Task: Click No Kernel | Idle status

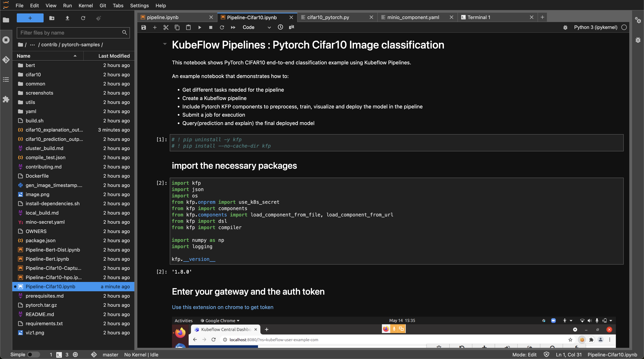Action: pos(141,355)
